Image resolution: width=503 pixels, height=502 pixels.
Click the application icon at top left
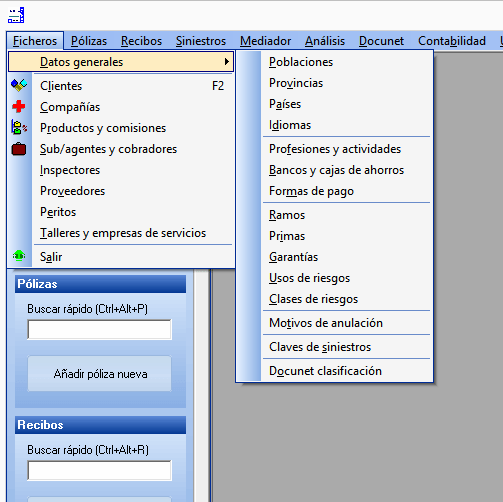pos(16,15)
